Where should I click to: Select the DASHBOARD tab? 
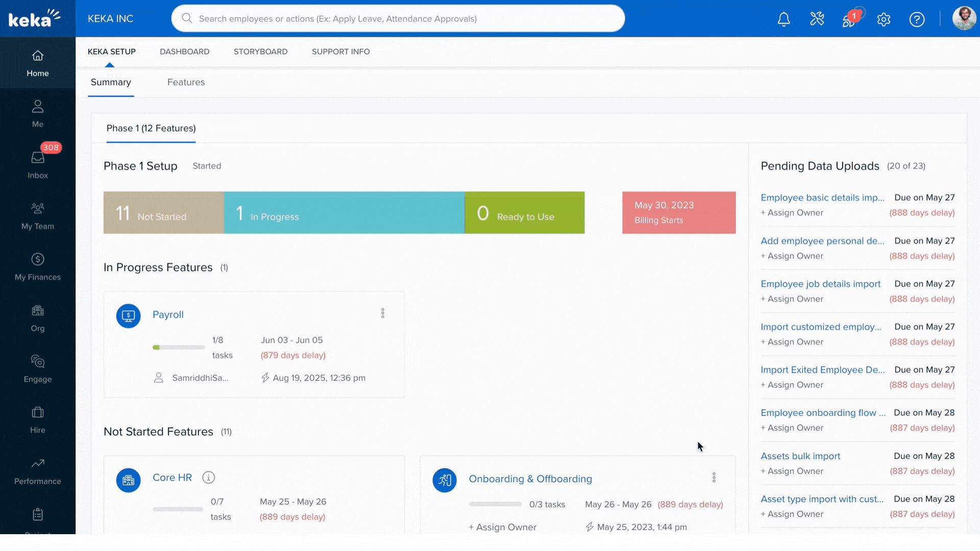point(184,52)
